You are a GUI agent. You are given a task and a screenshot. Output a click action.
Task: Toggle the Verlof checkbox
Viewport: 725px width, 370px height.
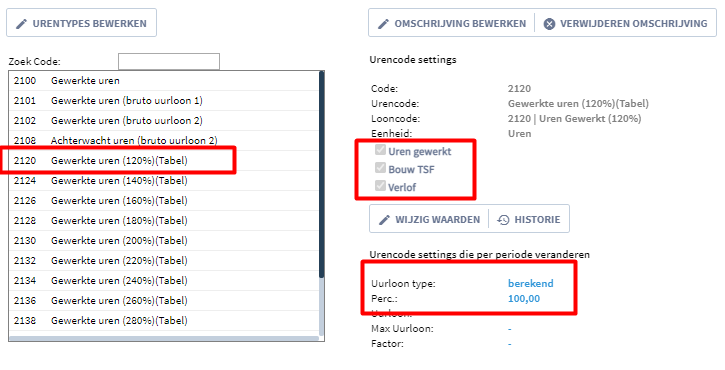[x=381, y=186]
